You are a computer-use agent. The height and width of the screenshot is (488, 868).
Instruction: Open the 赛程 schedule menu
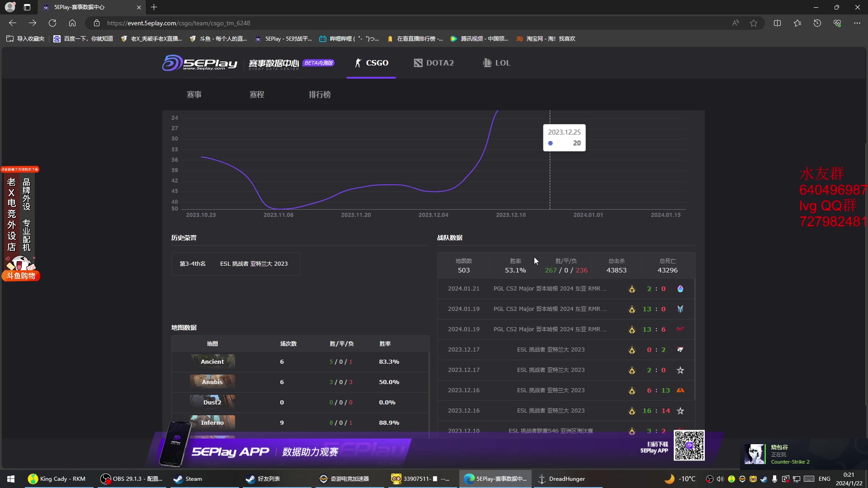click(257, 94)
